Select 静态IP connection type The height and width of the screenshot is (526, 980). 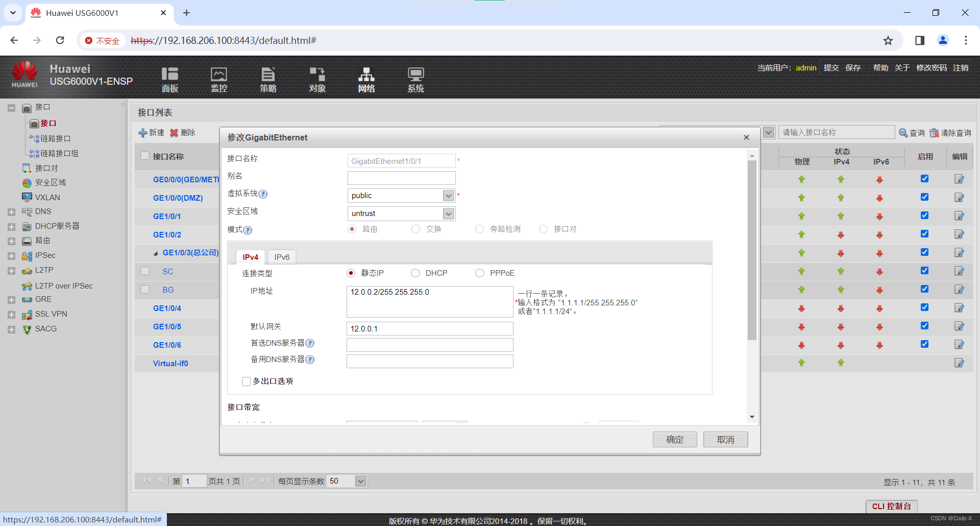tap(351, 273)
